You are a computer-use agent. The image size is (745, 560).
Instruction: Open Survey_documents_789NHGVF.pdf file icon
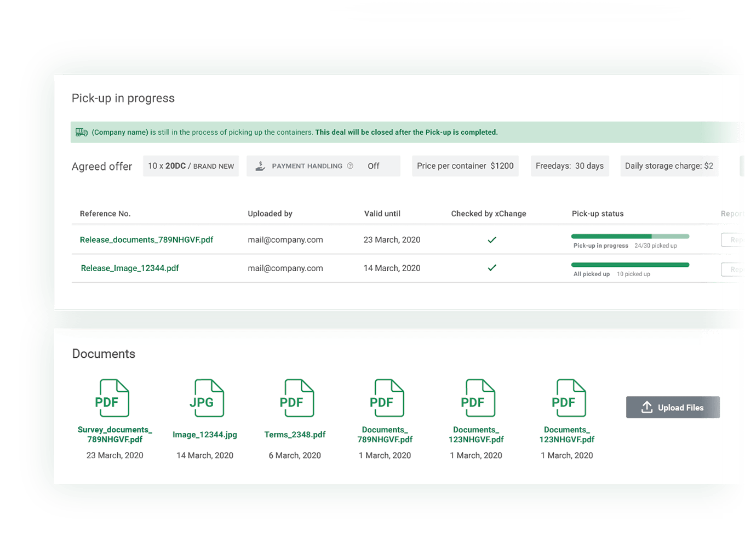point(112,398)
